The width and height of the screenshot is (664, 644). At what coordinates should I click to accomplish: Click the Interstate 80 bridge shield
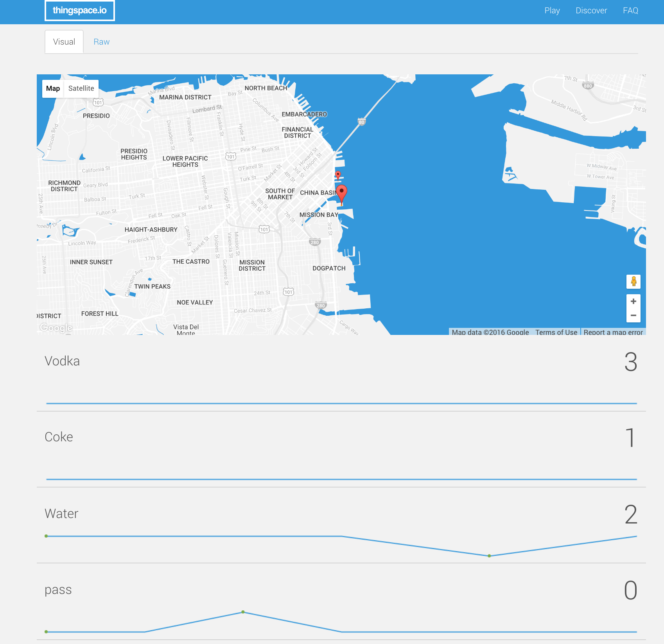point(362,122)
